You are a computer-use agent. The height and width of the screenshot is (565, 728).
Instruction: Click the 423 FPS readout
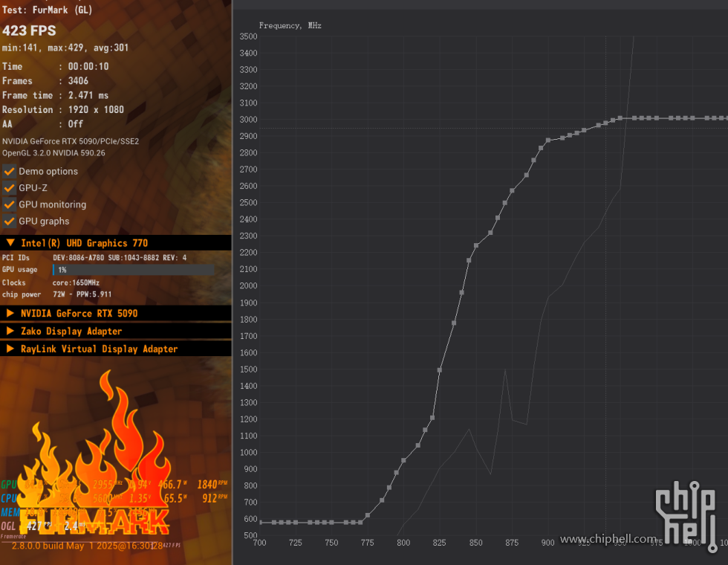point(29,30)
